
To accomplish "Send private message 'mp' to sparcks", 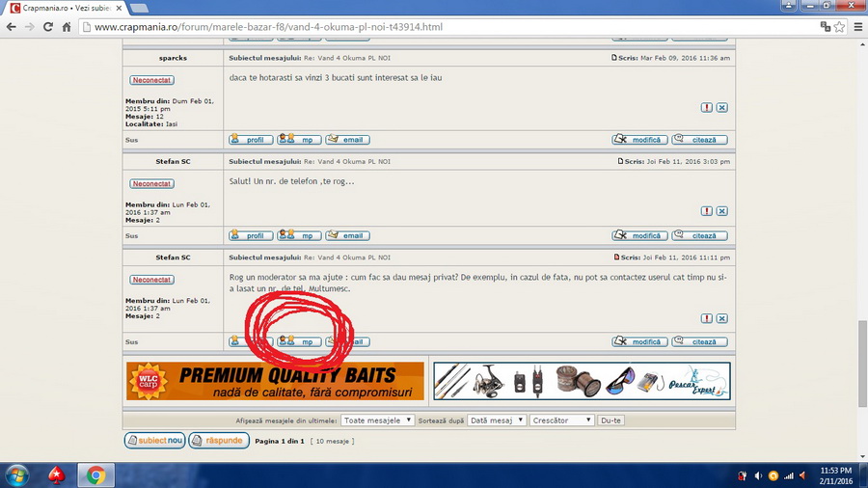I will pos(299,140).
